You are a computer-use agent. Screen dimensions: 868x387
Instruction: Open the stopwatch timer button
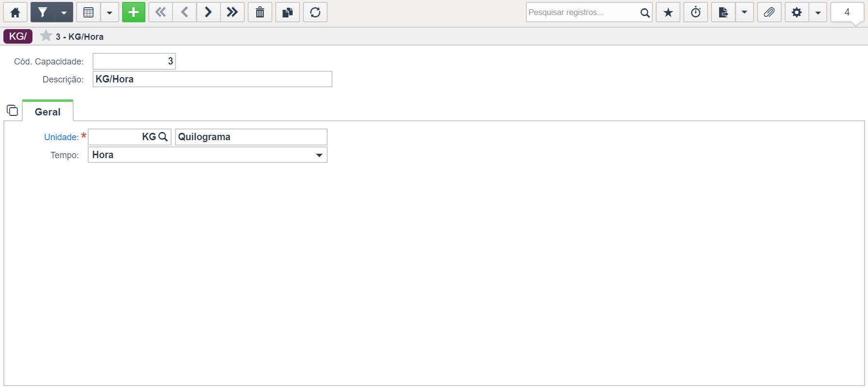click(696, 13)
